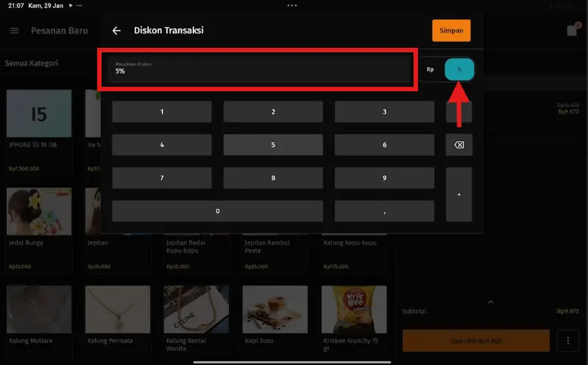Switch discount type to Rp
Viewport: 588px width, 365px height.
[430, 69]
